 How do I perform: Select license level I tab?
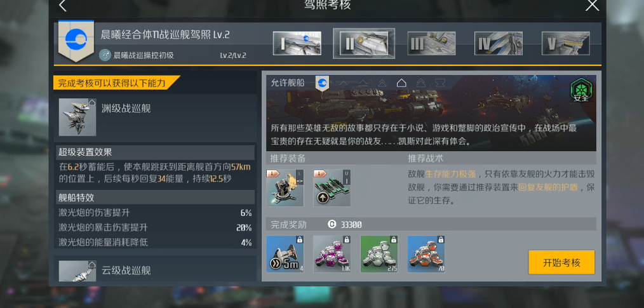click(297, 44)
